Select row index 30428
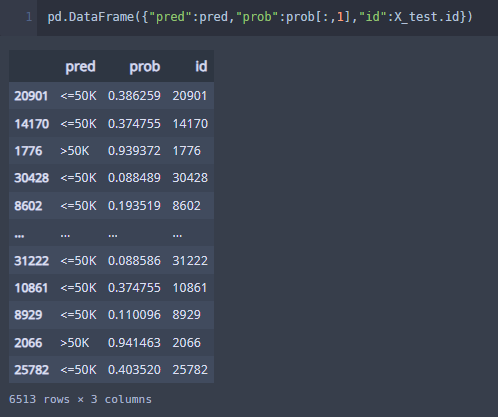498x417 pixels. (x=31, y=178)
